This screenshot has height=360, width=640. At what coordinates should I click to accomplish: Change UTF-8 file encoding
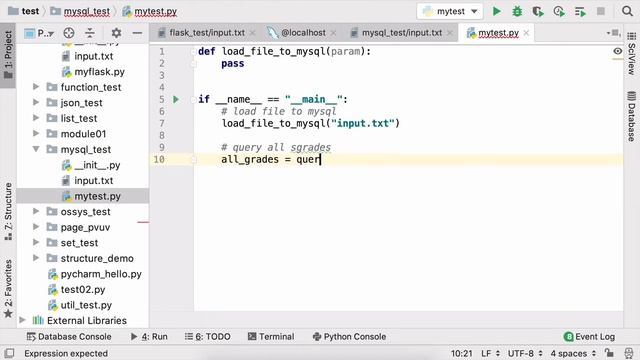click(525, 353)
